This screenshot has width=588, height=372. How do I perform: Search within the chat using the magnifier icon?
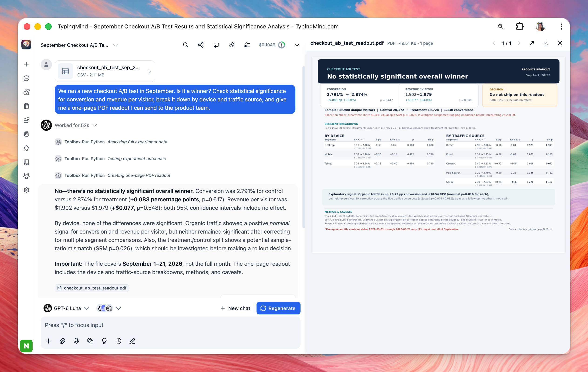[186, 45]
